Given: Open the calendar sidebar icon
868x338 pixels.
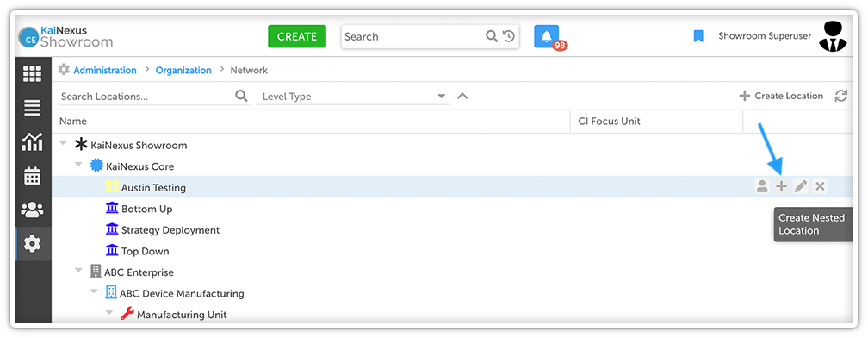Looking at the screenshot, I should click(x=32, y=176).
